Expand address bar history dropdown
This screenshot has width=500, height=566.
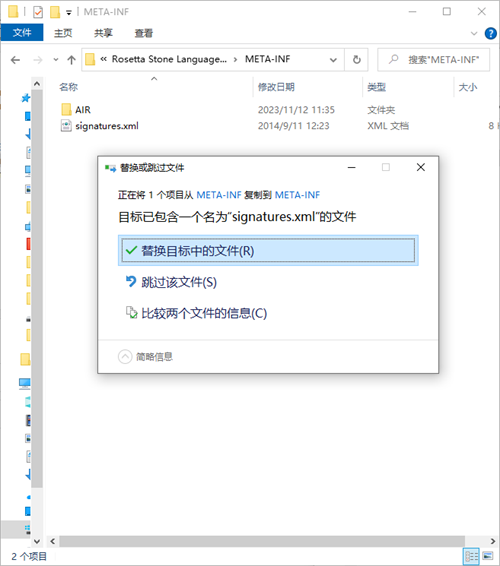pos(333,60)
